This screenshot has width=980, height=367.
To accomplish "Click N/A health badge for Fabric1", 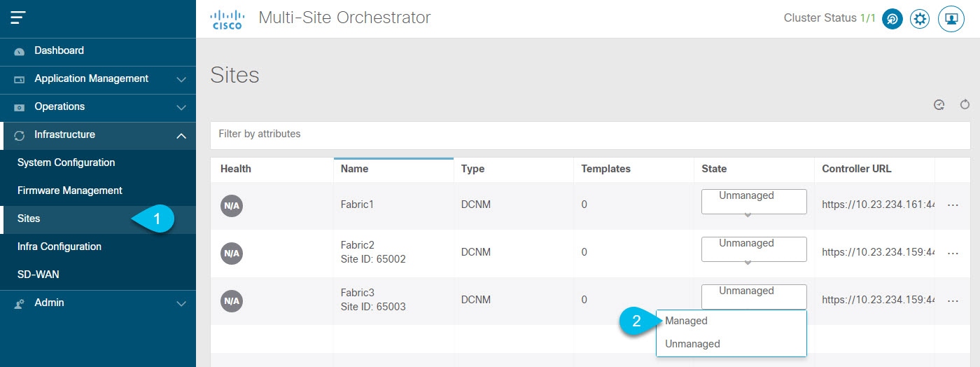I will [232, 206].
